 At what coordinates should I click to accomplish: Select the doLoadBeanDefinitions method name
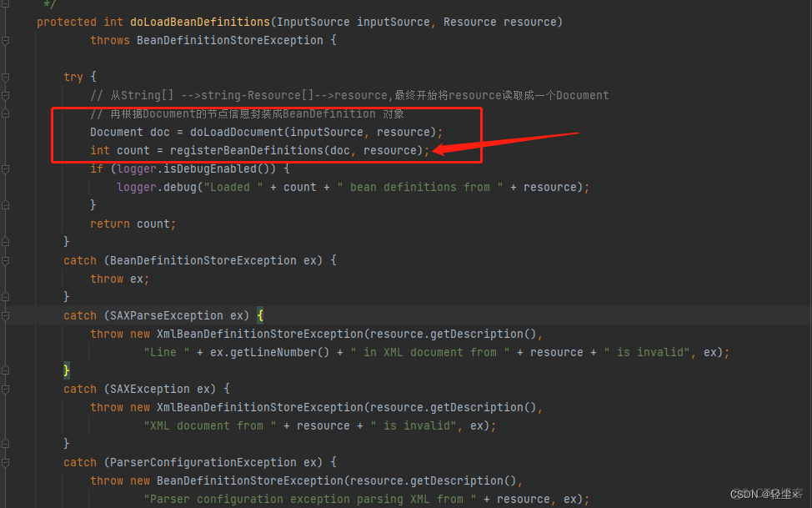point(199,21)
